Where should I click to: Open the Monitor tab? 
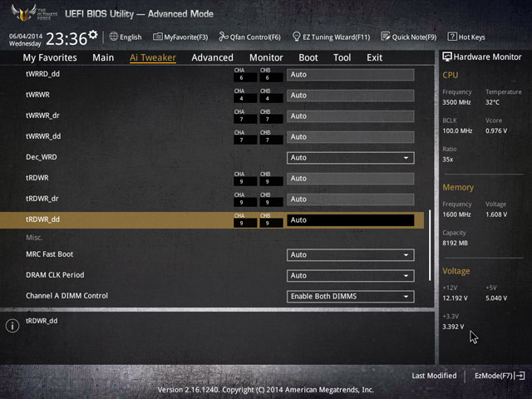pyautogui.click(x=266, y=57)
